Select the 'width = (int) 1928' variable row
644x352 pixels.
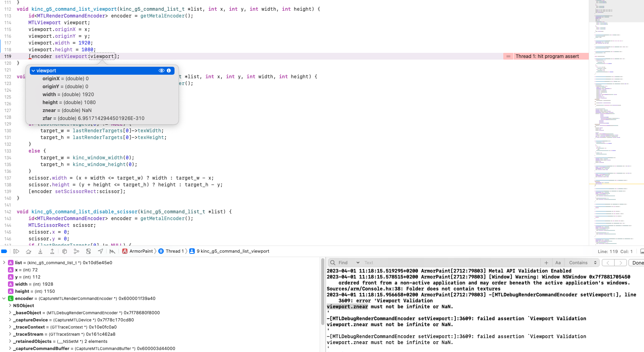pyautogui.click(x=34, y=284)
